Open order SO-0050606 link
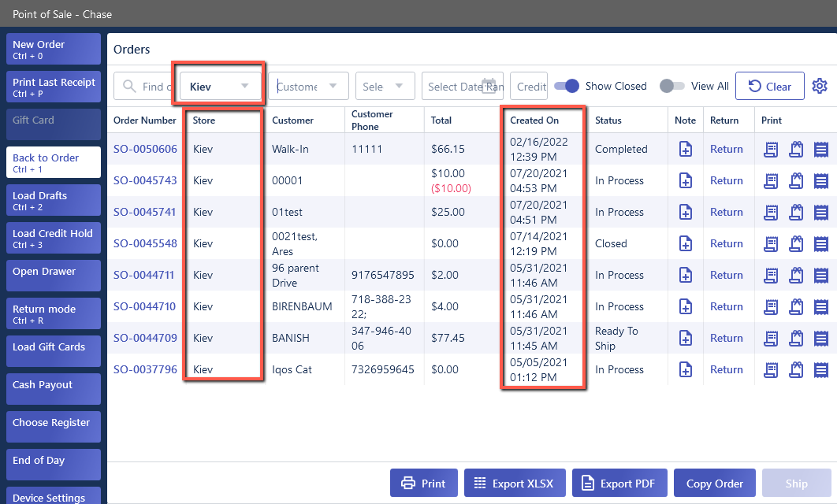Screen dimensions: 837x504 click(145, 150)
